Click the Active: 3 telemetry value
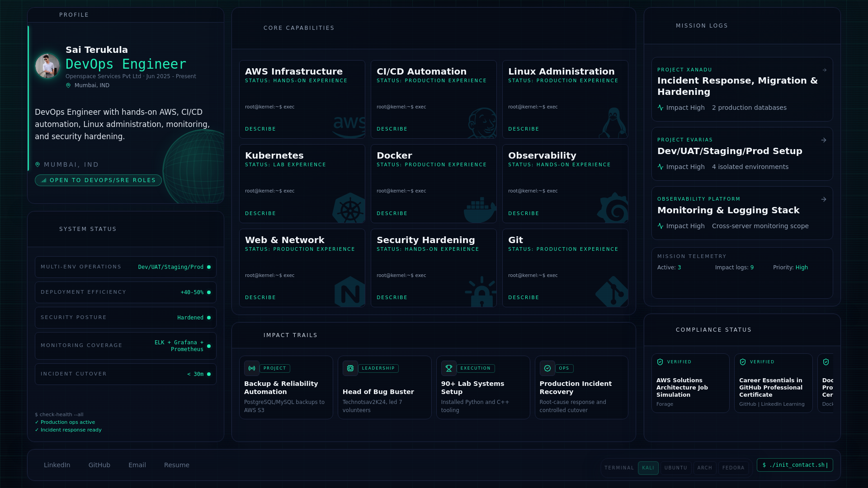Image resolution: width=868 pixels, height=488 pixels. [x=669, y=267]
